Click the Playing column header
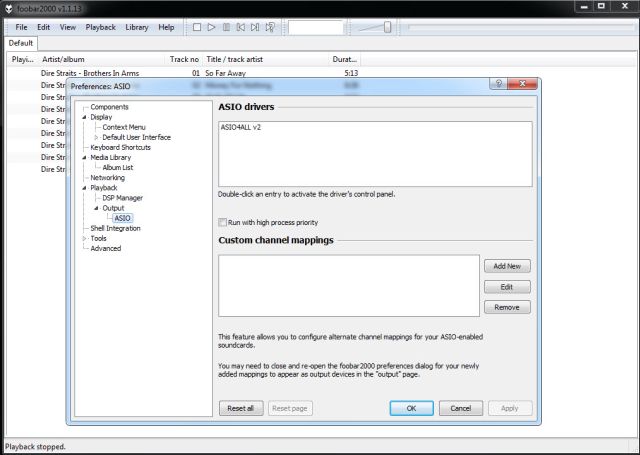The width and height of the screenshot is (640, 455). (23, 60)
